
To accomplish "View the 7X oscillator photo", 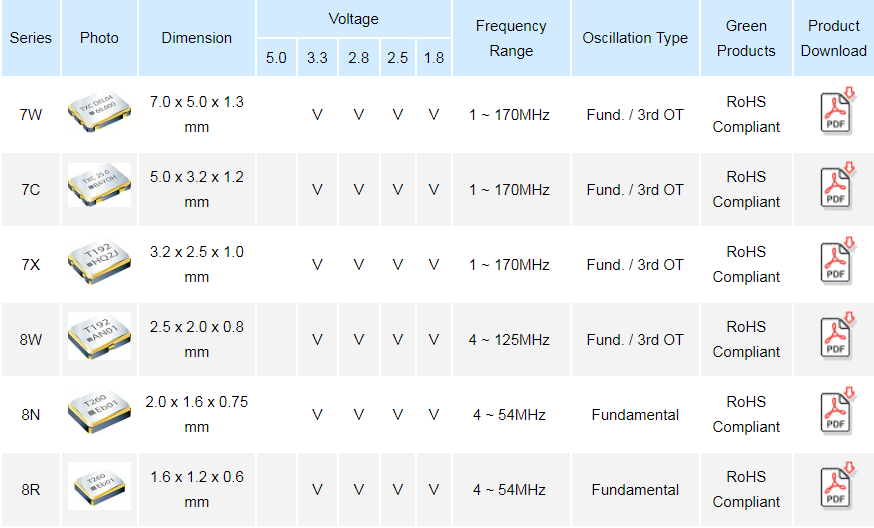I will coord(99,262).
